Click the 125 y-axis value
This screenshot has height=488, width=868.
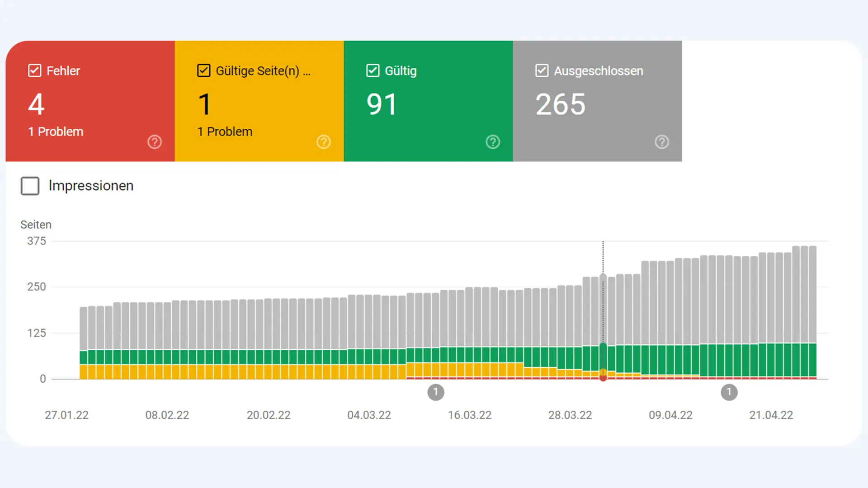pyautogui.click(x=37, y=333)
